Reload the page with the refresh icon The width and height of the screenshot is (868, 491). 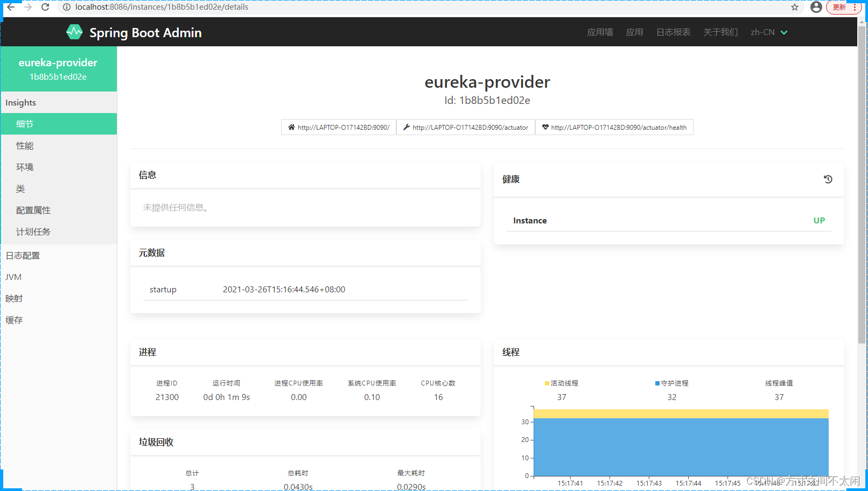(x=45, y=7)
